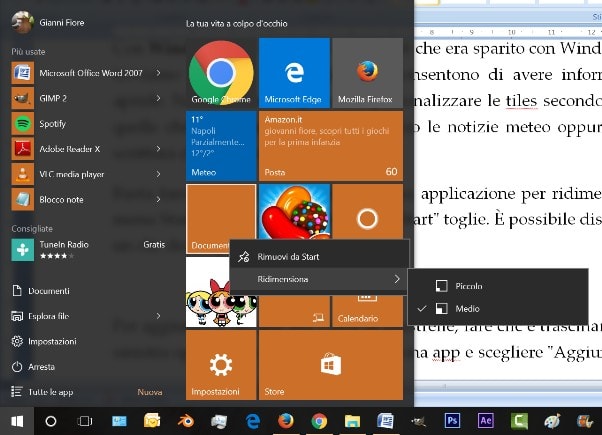Open the TuneIn Radio suggested app

[x=88, y=250]
